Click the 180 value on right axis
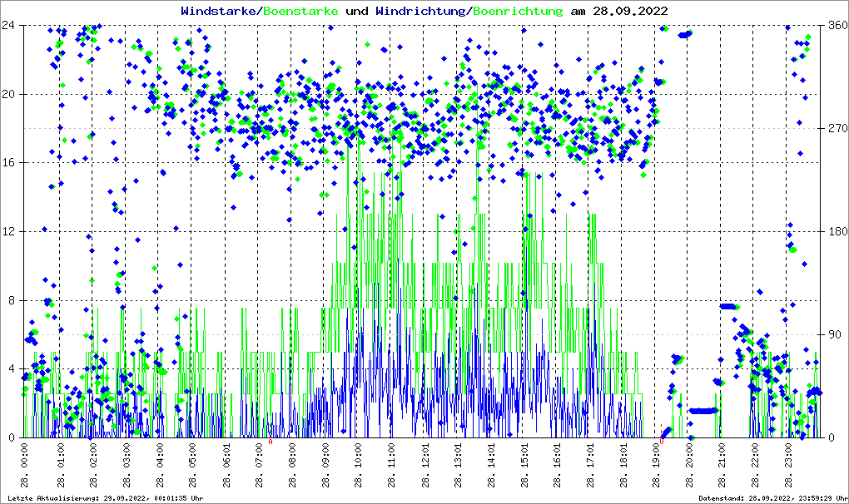The width and height of the screenshot is (849, 504). pos(836,231)
